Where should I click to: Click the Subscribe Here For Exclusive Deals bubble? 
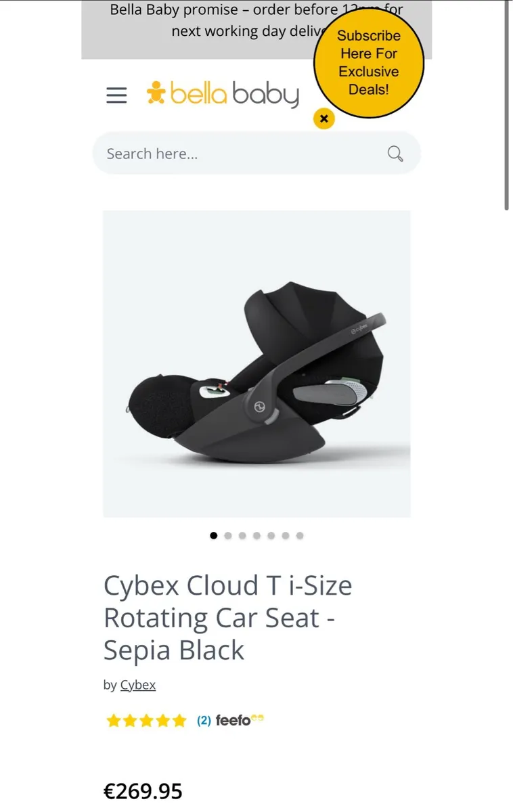coord(369,62)
